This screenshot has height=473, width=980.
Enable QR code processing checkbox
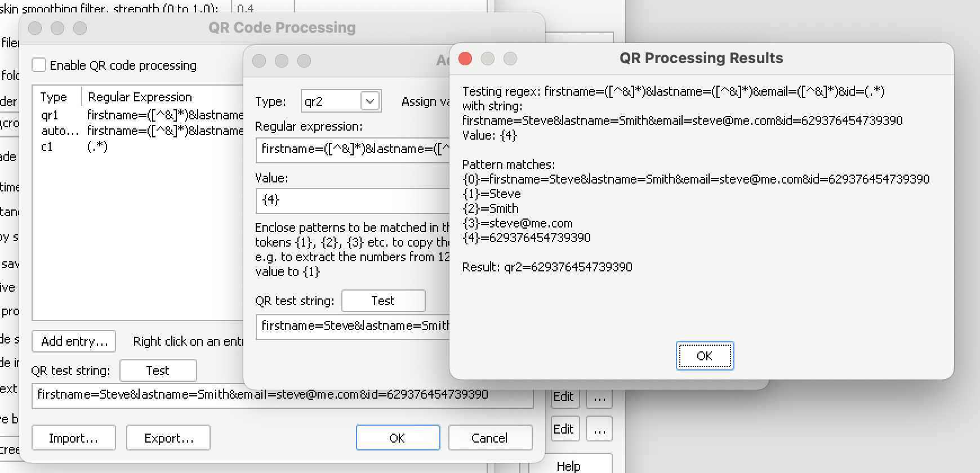click(39, 65)
